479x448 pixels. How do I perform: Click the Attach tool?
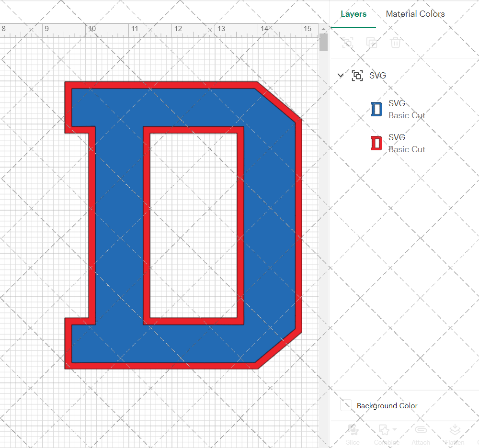click(x=421, y=435)
